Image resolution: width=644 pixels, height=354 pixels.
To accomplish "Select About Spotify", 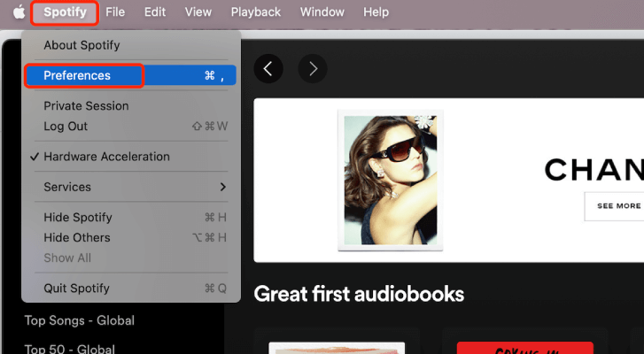I will point(81,45).
